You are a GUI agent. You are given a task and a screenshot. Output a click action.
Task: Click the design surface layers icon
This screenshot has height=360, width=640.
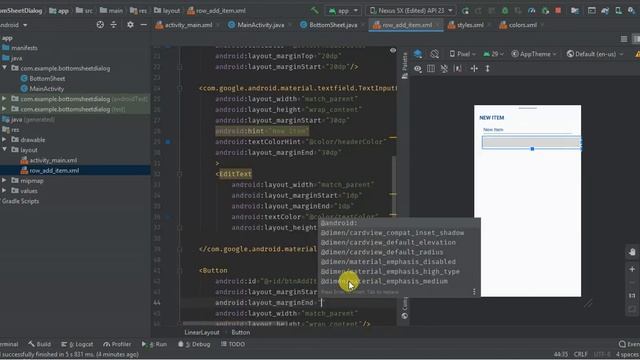418,54
